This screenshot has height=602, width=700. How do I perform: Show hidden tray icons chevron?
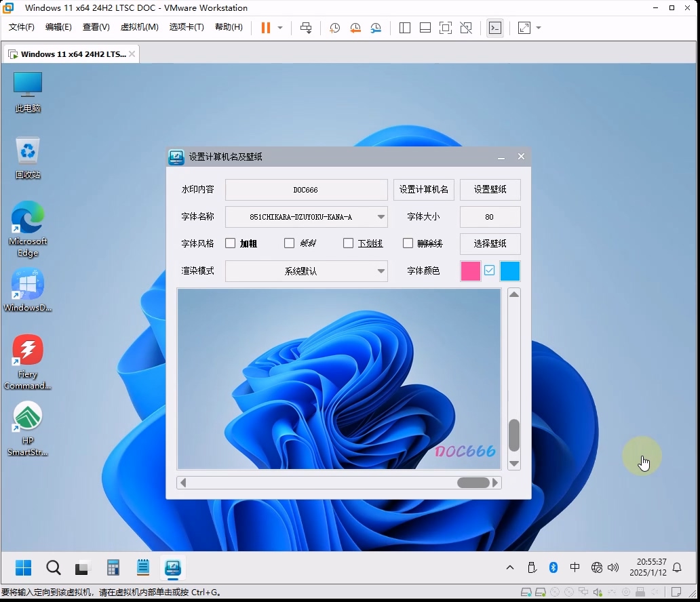510,567
